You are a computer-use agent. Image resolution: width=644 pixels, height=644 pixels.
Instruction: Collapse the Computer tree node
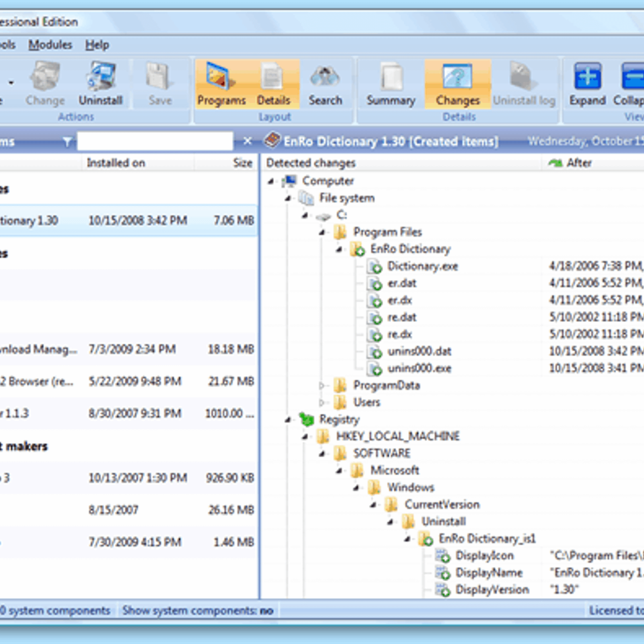click(271, 182)
